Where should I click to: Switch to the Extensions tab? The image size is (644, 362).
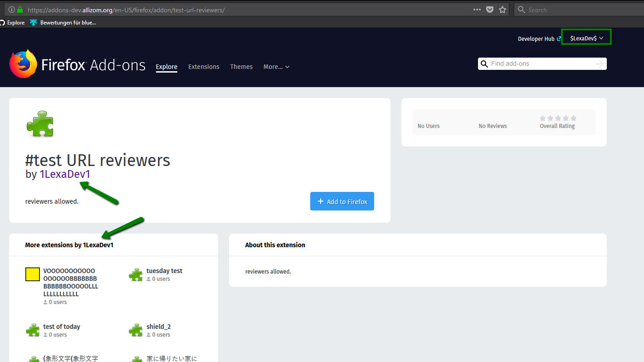[204, 67]
